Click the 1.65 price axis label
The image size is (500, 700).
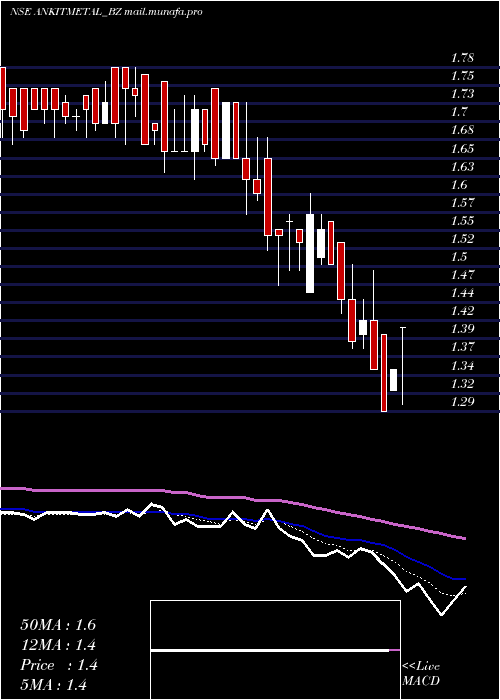[x=462, y=148]
